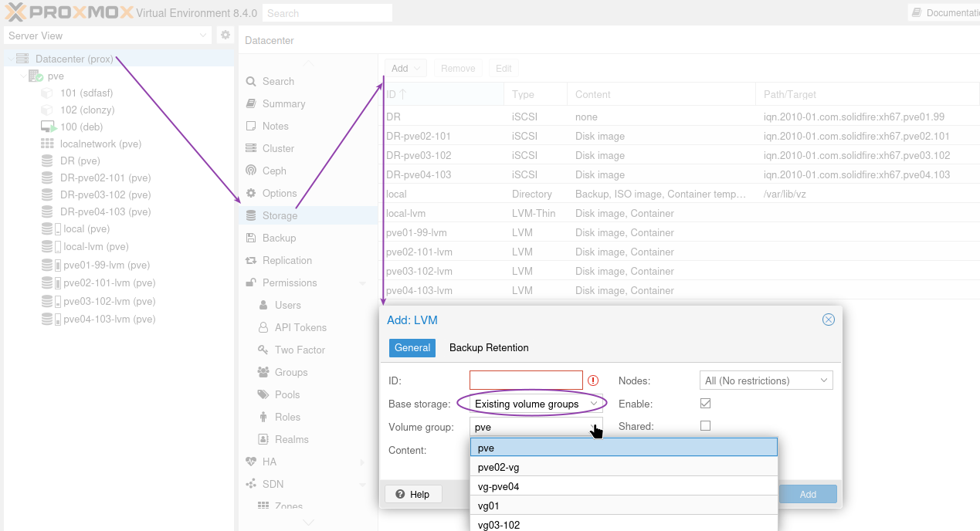Open the Nodes restriction dropdown
The image size is (980, 531).
766,380
